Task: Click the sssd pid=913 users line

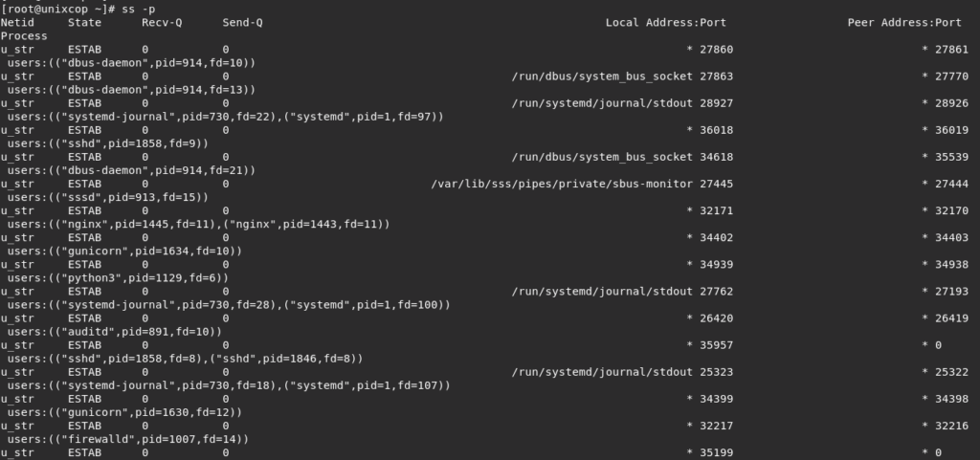Action: tap(107, 197)
